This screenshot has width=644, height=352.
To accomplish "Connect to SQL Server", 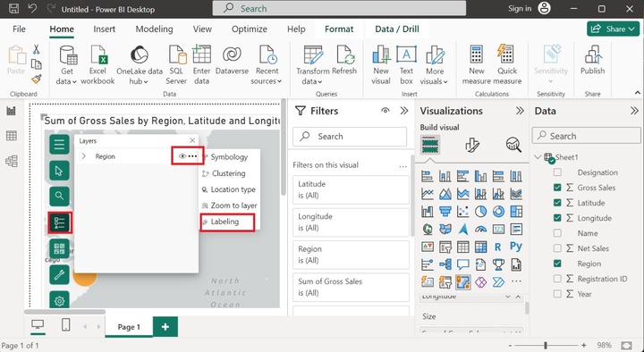I will click(x=177, y=55).
